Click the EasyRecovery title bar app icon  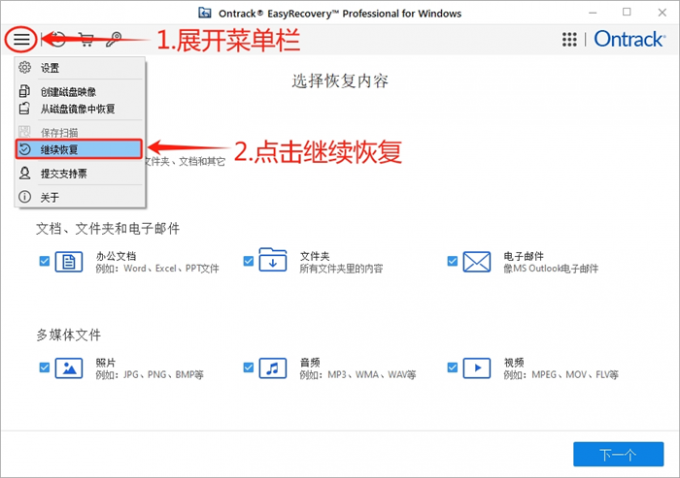205,13
